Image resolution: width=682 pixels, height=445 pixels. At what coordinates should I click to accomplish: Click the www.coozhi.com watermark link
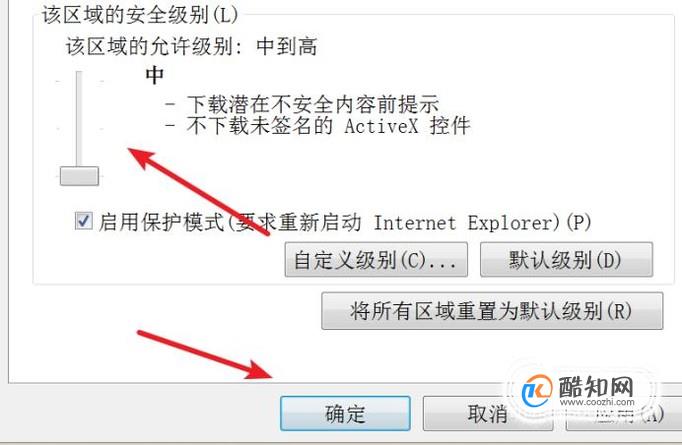click(597, 402)
